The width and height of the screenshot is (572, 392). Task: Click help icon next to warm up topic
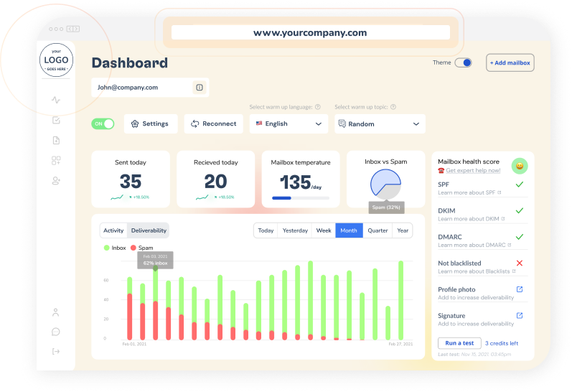393,107
